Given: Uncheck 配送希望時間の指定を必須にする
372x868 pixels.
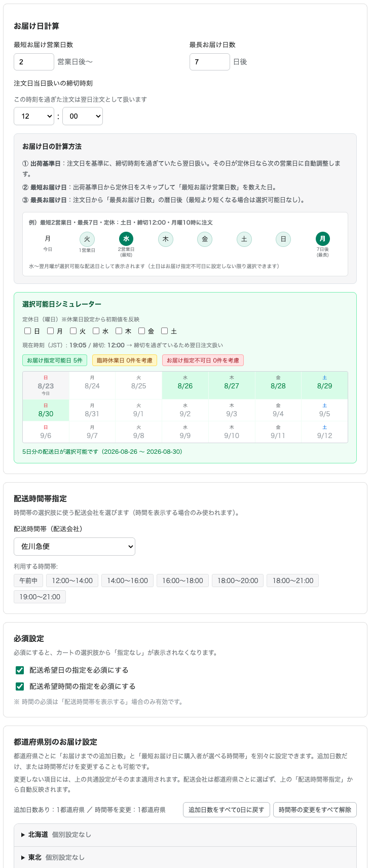Looking at the screenshot, I should 20,686.
